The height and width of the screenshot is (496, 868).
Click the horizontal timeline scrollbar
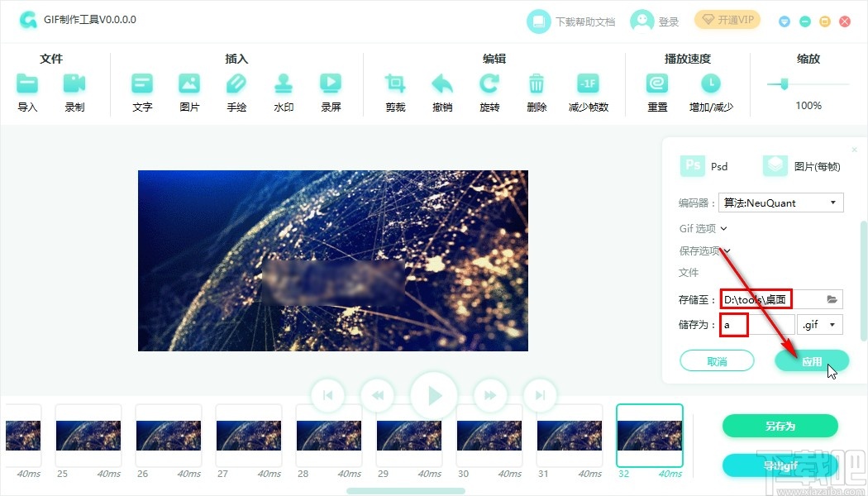(x=406, y=491)
